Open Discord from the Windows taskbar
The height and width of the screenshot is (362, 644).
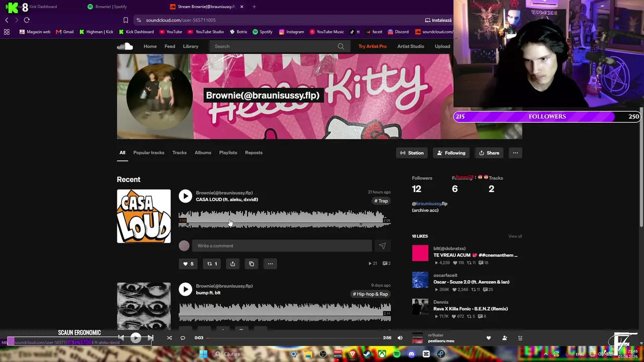(412, 354)
